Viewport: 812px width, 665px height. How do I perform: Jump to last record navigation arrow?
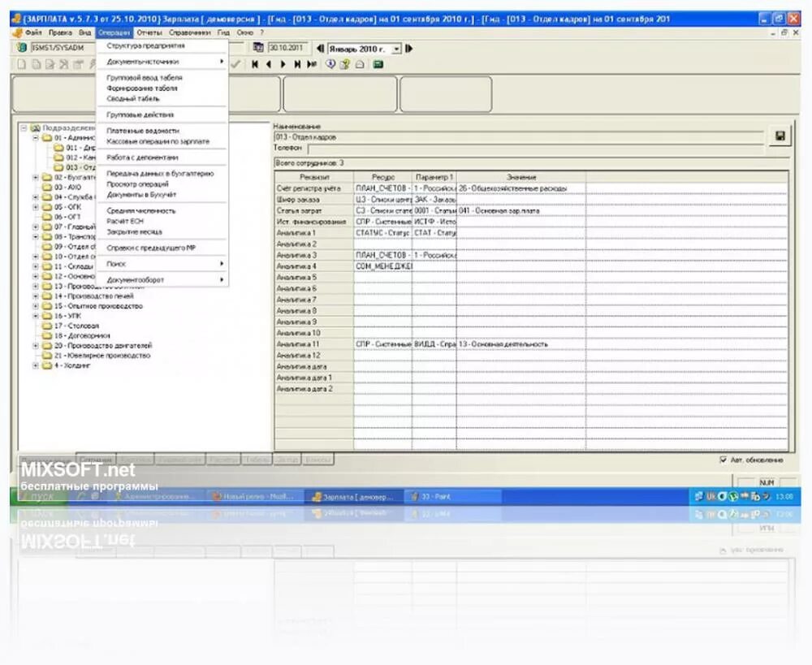coord(296,64)
